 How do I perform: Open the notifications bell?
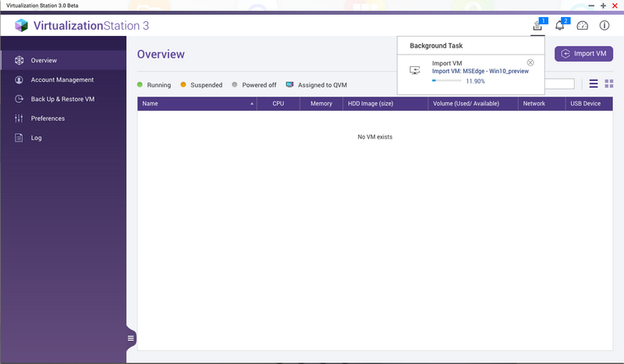pos(559,25)
